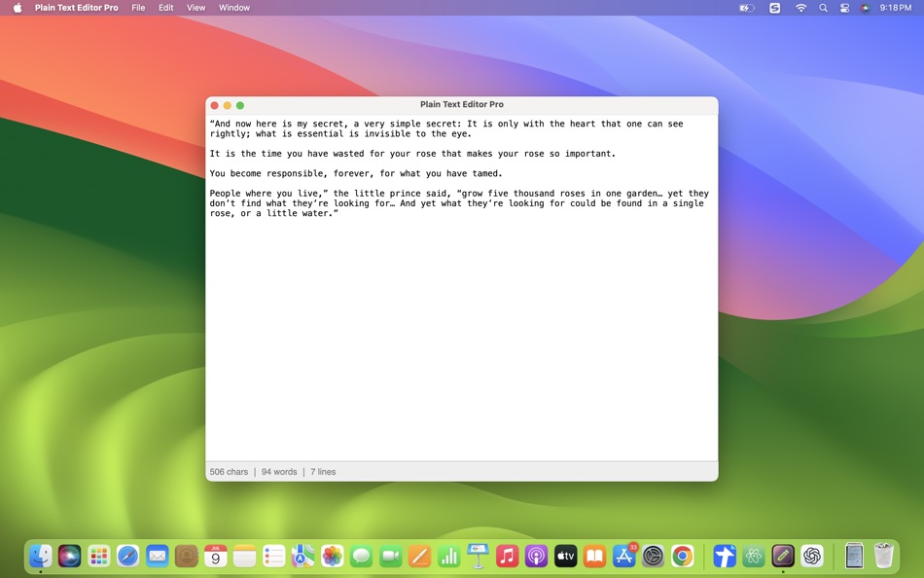
Task: Open the green atom app in the Dock
Action: click(x=754, y=556)
